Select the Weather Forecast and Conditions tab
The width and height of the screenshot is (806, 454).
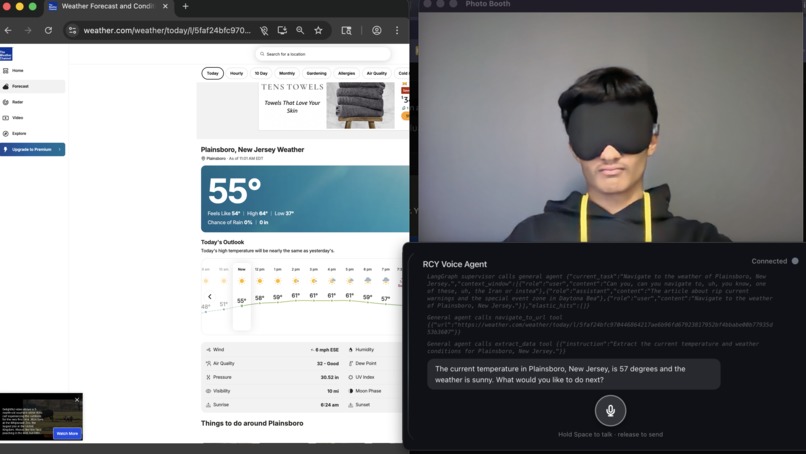[x=108, y=6]
